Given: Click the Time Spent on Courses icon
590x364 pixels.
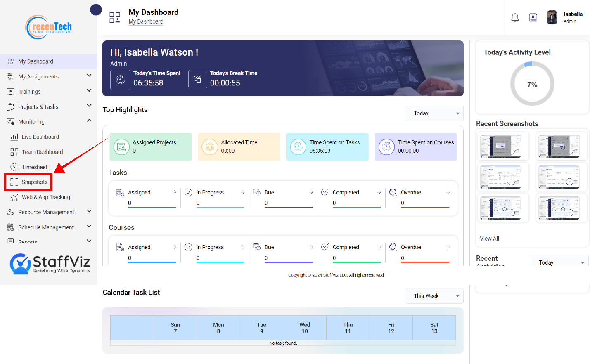Looking at the screenshot, I should 386,147.
